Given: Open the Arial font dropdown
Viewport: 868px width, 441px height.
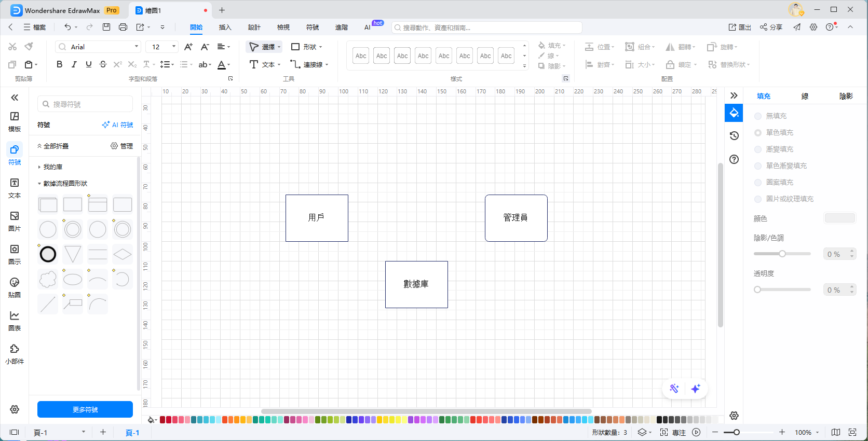Looking at the screenshot, I should pyautogui.click(x=98, y=47).
